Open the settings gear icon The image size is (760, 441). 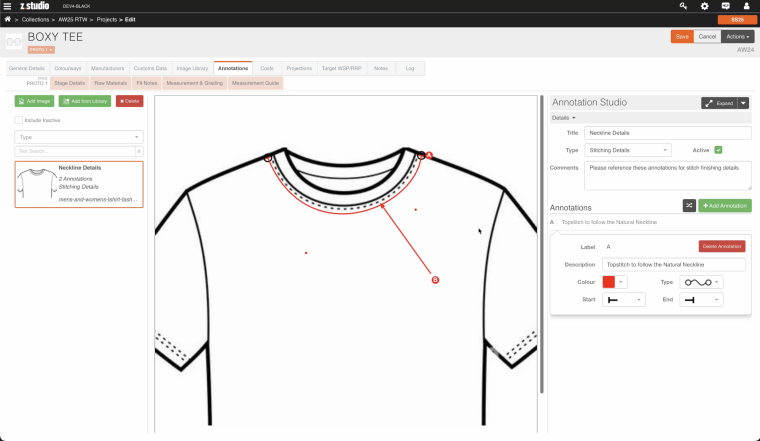[705, 6]
